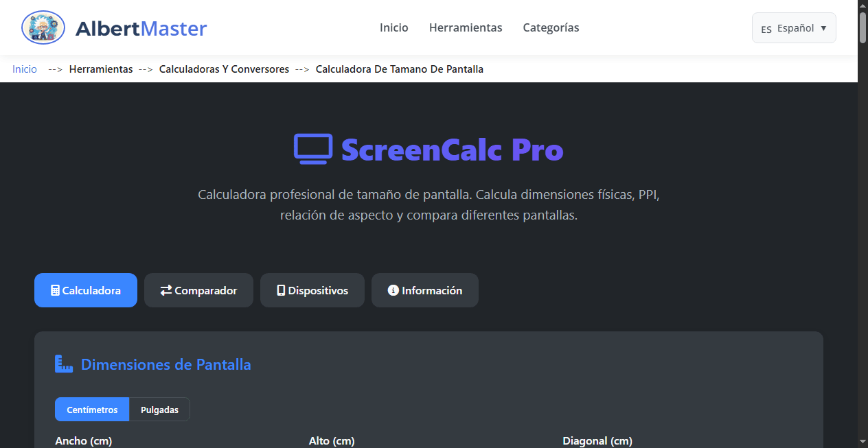Viewport: 868px width, 448px height.
Task: Switch units to Pulgadas
Action: click(159, 410)
